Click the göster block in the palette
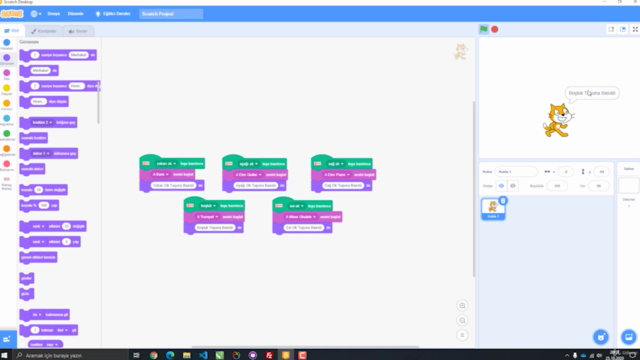 coord(27,278)
